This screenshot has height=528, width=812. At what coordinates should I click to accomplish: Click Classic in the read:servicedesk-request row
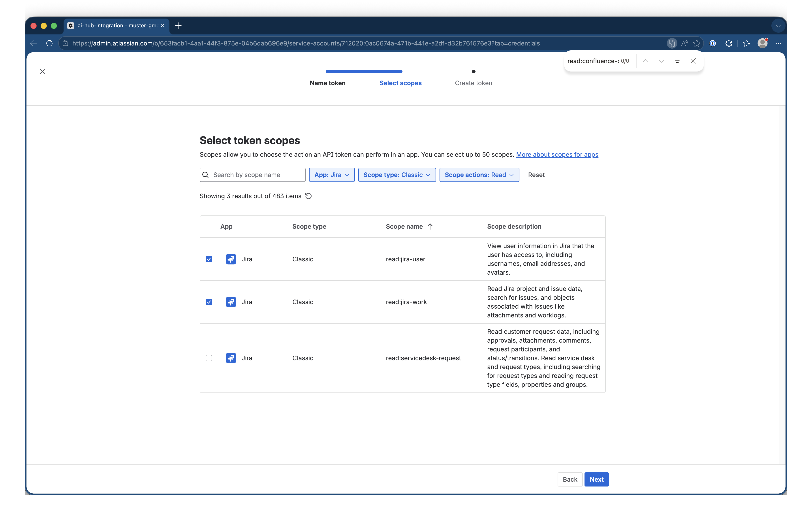click(x=303, y=358)
